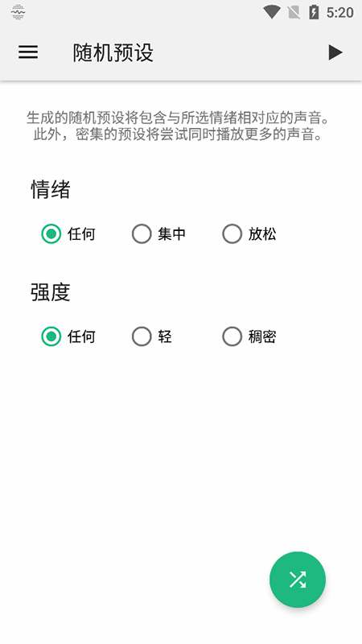Tap the 情绪 section heading

coord(51,190)
